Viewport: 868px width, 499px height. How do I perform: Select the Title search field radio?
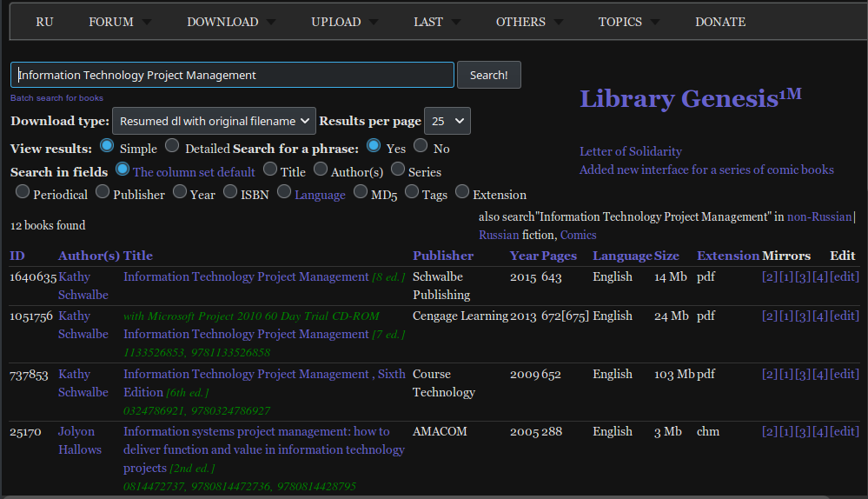[271, 170]
